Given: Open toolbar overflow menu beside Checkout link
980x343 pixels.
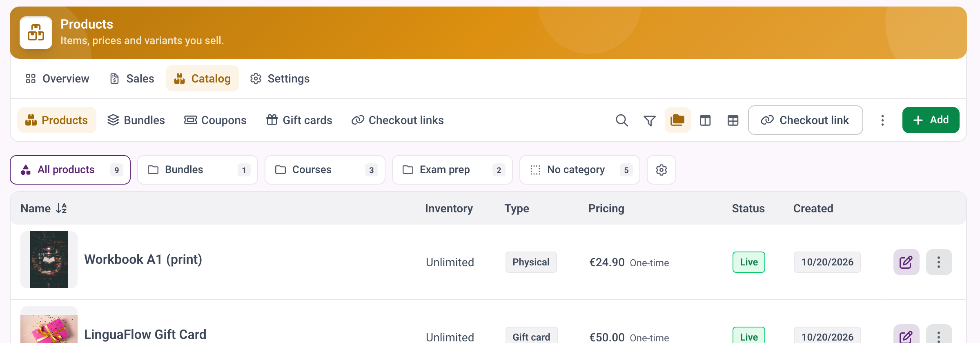Looking at the screenshot, I should click(882, 120).
